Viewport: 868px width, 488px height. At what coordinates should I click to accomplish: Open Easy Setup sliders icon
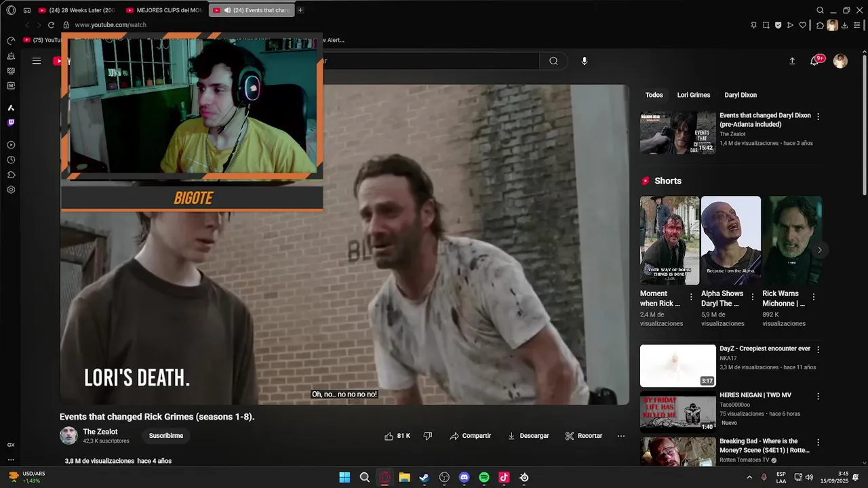point(858,25)
